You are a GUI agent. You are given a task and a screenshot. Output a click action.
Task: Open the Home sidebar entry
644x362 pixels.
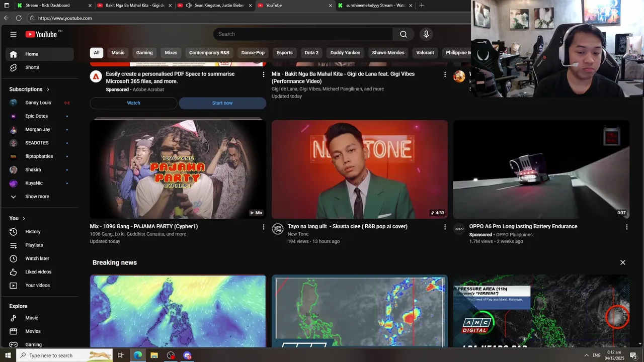40,54
